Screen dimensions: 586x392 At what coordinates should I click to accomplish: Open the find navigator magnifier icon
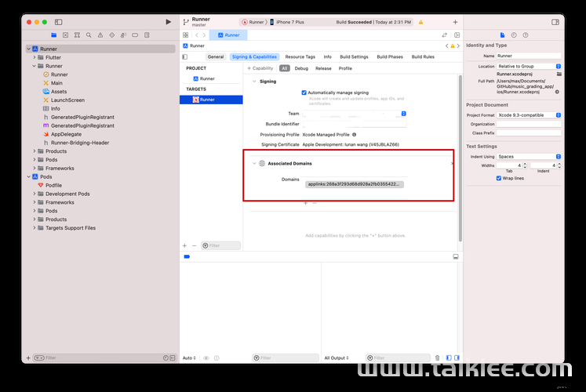click(89, 35)
